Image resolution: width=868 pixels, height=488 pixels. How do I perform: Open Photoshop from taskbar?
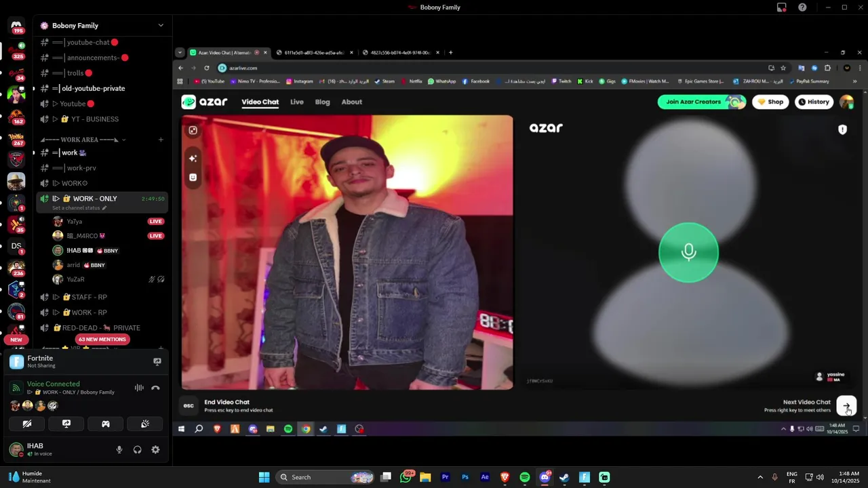[x=465, y=477]
